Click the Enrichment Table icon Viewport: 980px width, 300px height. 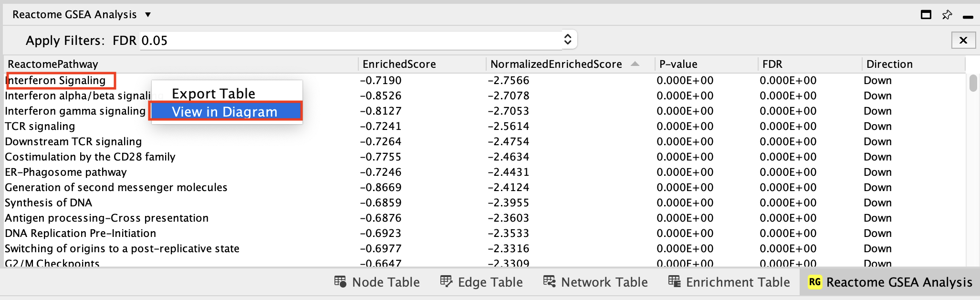[x=674, y=282]
